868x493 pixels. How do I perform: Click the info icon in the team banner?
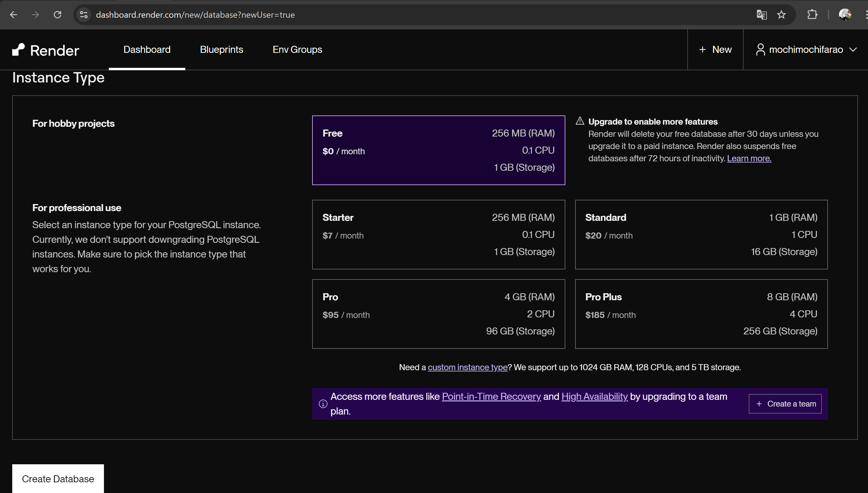coord(323,404)
